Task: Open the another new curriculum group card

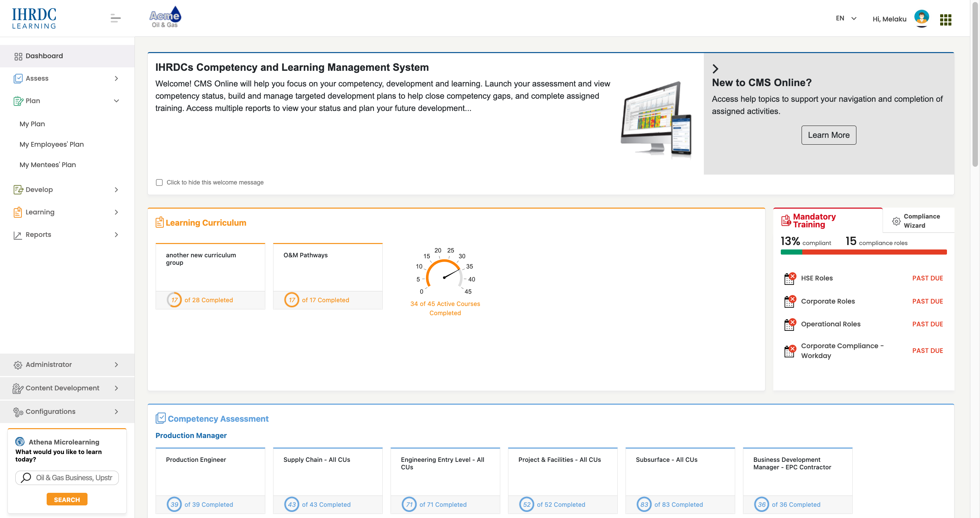Action: [210, 276]
